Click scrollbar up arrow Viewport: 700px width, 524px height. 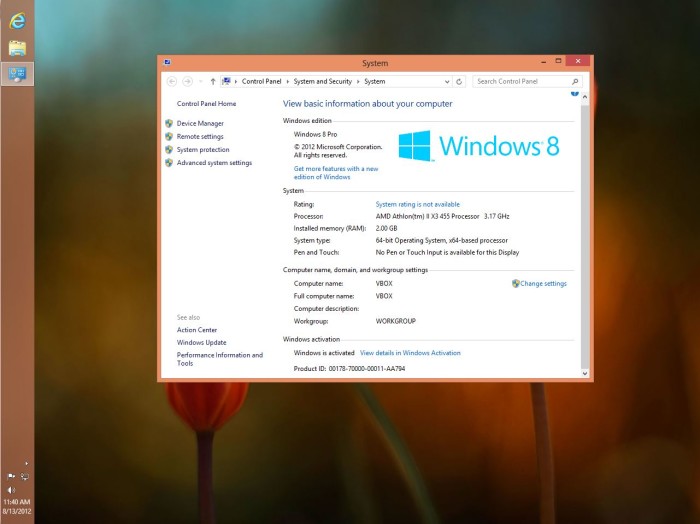click(585, 97)
